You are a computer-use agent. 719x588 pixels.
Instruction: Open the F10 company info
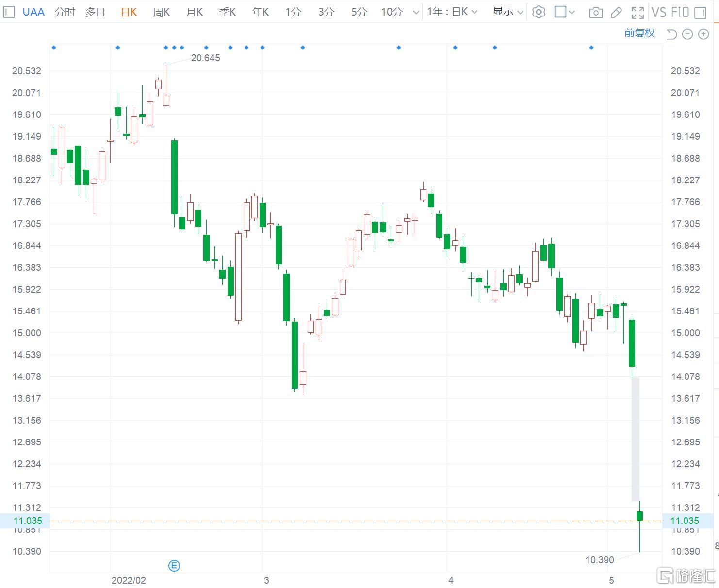point(680,12)
